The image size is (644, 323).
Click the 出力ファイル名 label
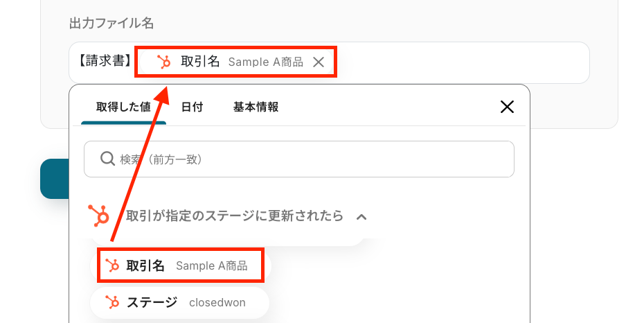click(111, 24)
